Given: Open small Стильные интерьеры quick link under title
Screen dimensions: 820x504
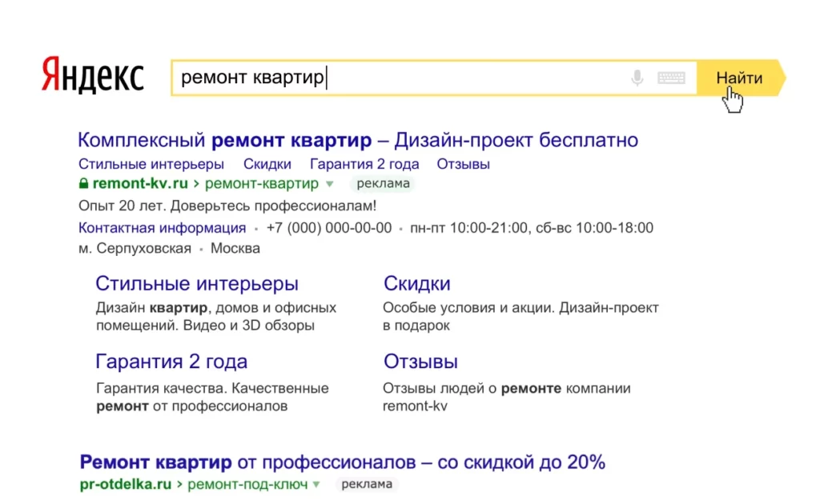Looking at the screenshot, I should click(151, 164).
